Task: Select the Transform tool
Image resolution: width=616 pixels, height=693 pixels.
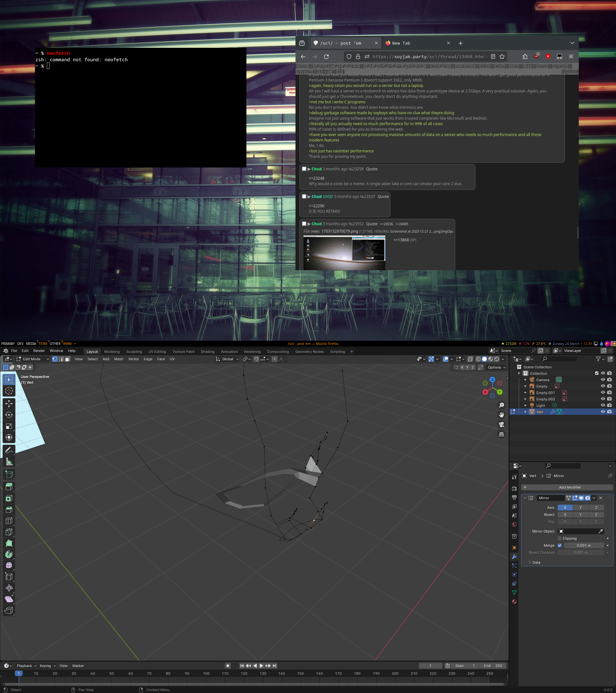Action: [x=9, y=437]
